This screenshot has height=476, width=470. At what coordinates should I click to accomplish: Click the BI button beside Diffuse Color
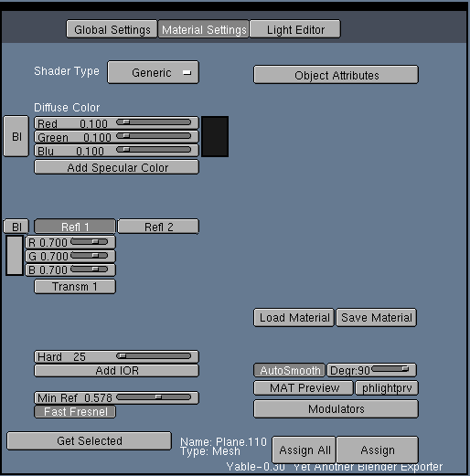pyautogui.click(x=16, y=136)
